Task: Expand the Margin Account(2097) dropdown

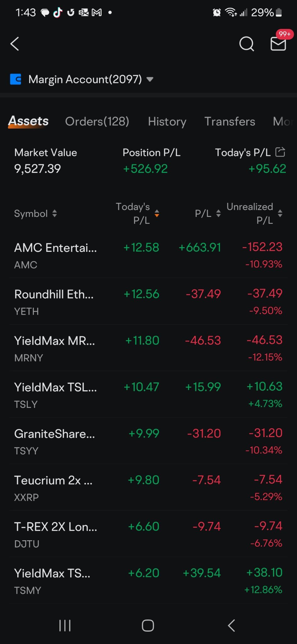Action: (150, 79)
